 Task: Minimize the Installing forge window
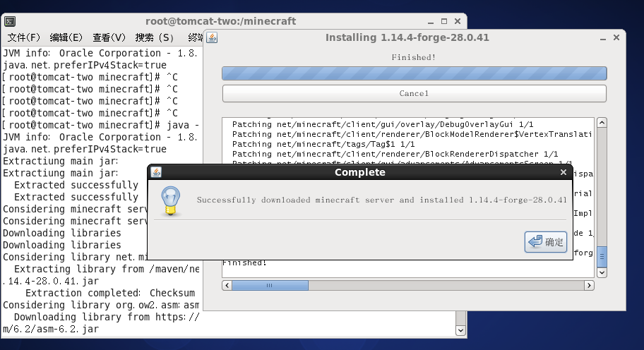[x=603, y=38]
